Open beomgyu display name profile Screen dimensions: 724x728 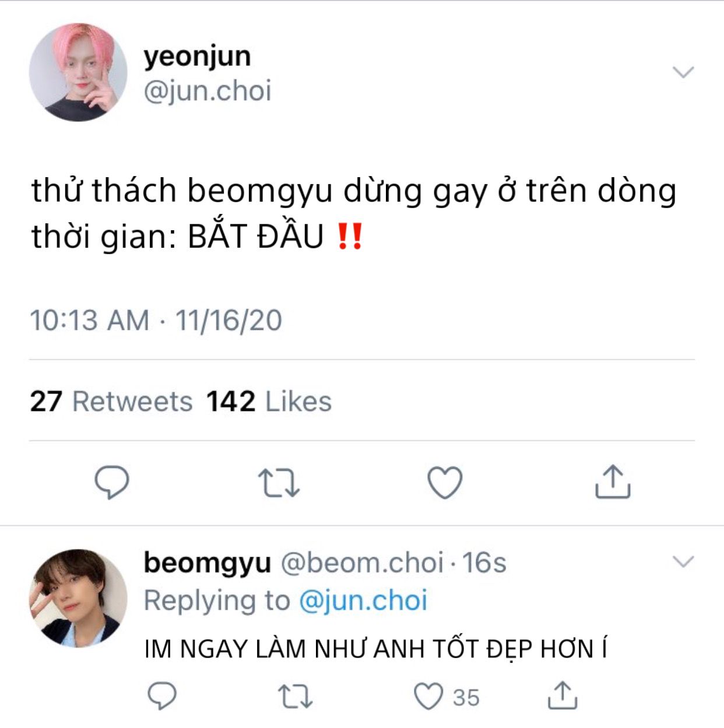click(x=207, y=564)
